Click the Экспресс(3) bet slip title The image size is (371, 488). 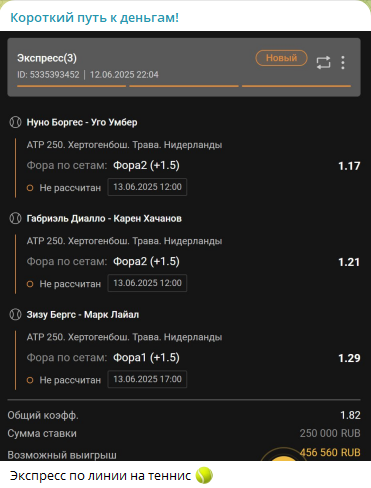(47, 58)
